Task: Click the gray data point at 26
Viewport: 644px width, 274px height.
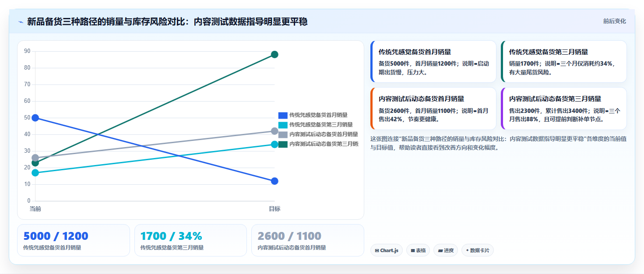Action: coord(35,158)
